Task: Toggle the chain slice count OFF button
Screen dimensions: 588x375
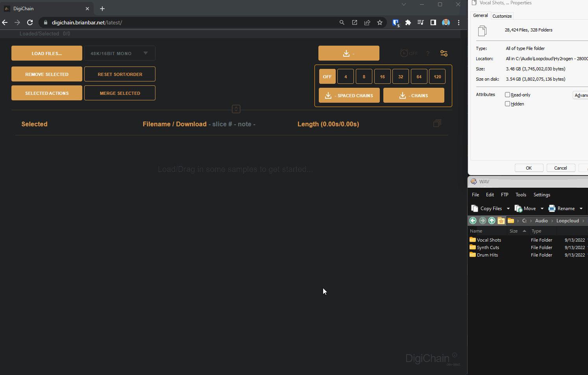Action: (327, 77)
